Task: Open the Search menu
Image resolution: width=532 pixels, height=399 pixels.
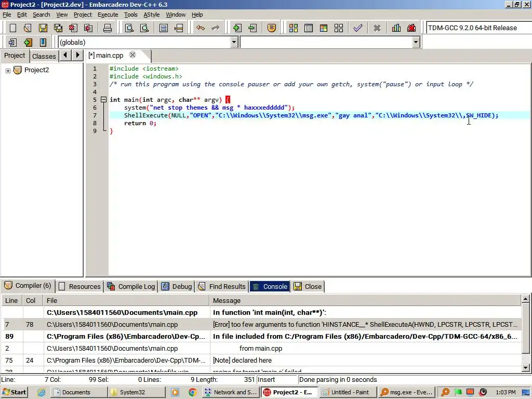Action: click(42, 15)
